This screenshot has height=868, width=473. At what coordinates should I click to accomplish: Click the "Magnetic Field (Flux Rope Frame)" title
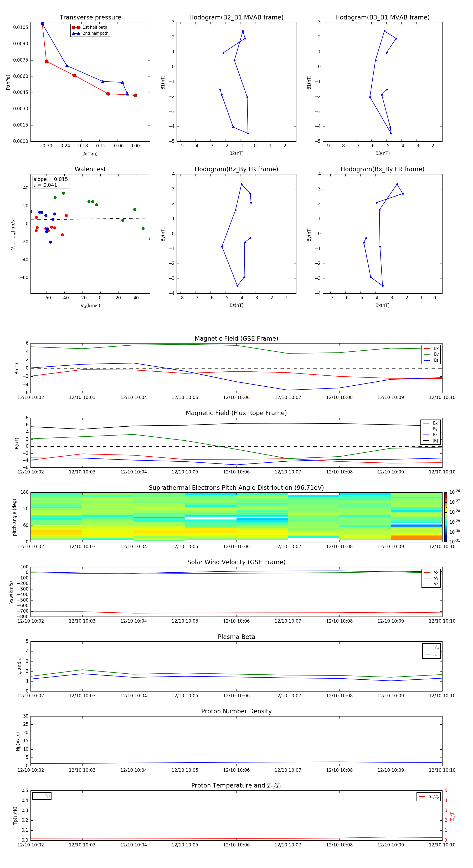(236, 413)
